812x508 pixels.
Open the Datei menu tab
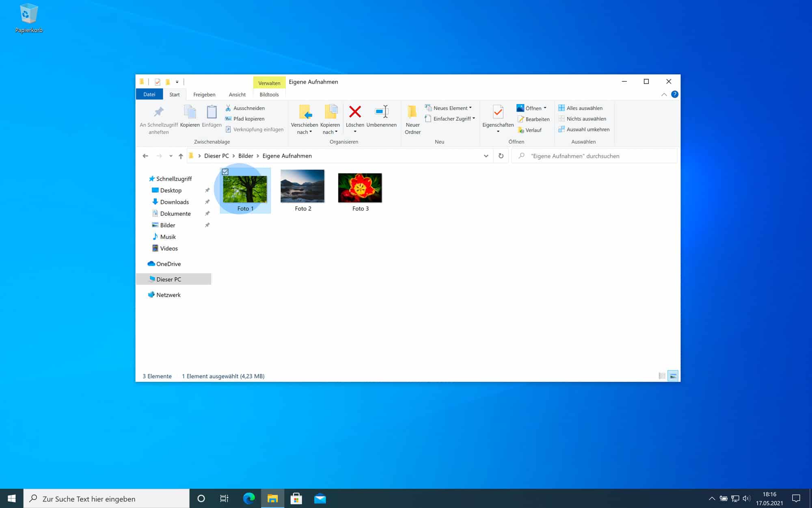[149, 94]
